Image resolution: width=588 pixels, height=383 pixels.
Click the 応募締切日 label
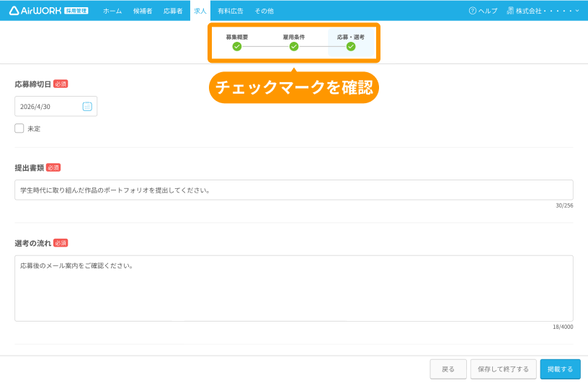[x=32, y=84]
